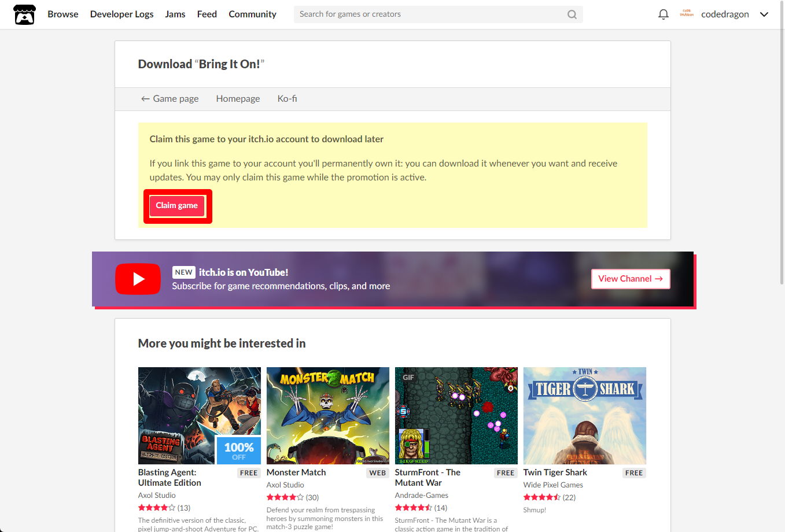Image resolution: width=785 pixels, height=532 pixels.
Task: Open codedragon profile name
Action: tap(725, 14)
